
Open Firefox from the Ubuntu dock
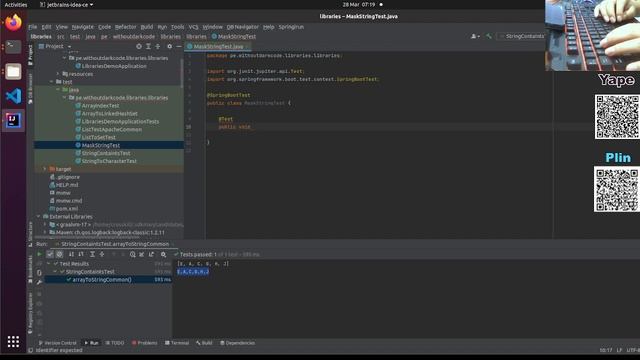pyautogui.click(x=13, y=22)
